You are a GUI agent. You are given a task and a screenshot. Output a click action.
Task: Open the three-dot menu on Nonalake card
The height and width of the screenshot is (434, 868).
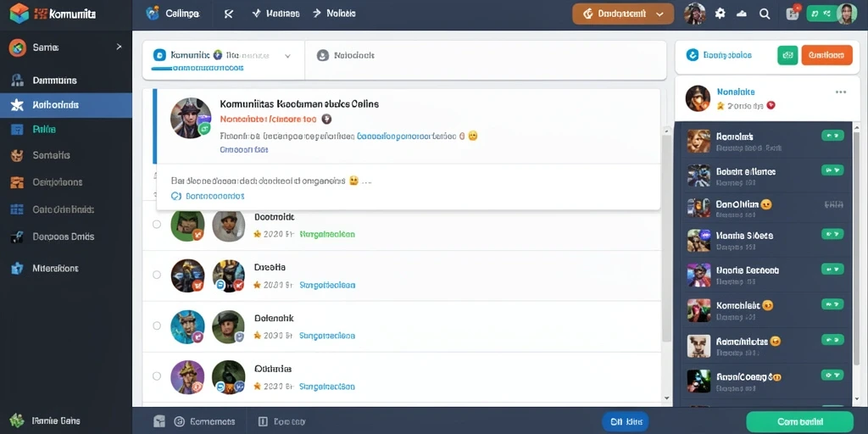coord(841,92)
